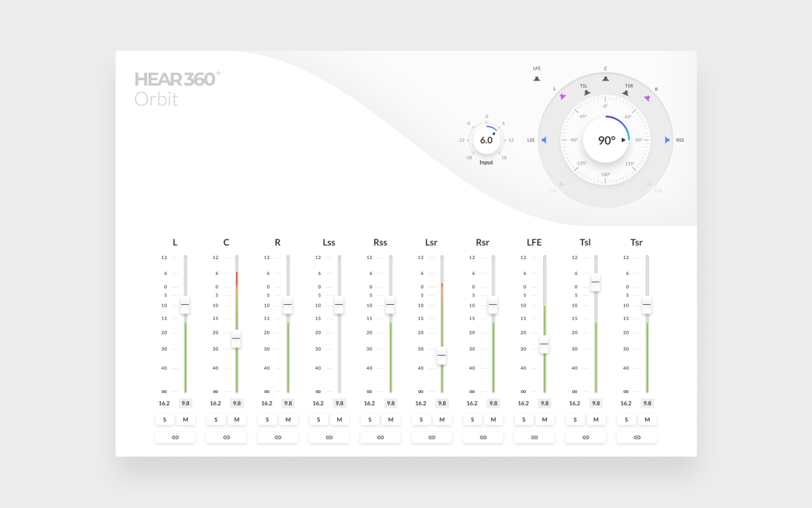
Task: Toggle the link icon under the L channel
Action: [175, 437]
